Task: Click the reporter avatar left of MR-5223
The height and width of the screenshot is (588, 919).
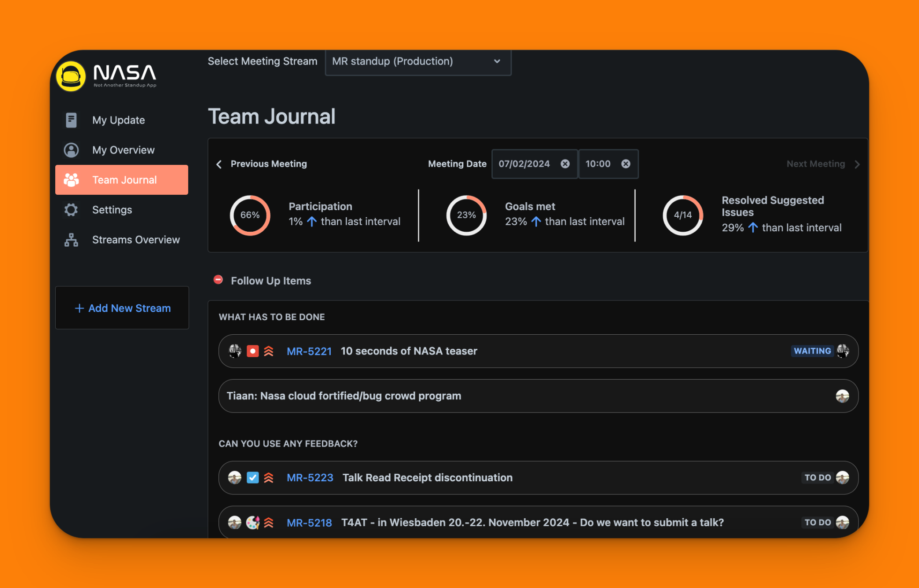Action: 235,478
